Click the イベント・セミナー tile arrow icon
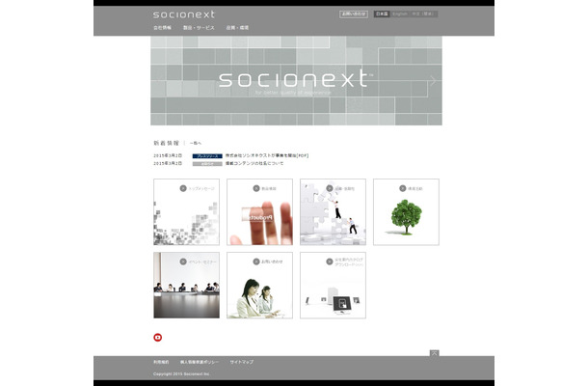This screenshot has width=588, height=386. tap(183, 262)
